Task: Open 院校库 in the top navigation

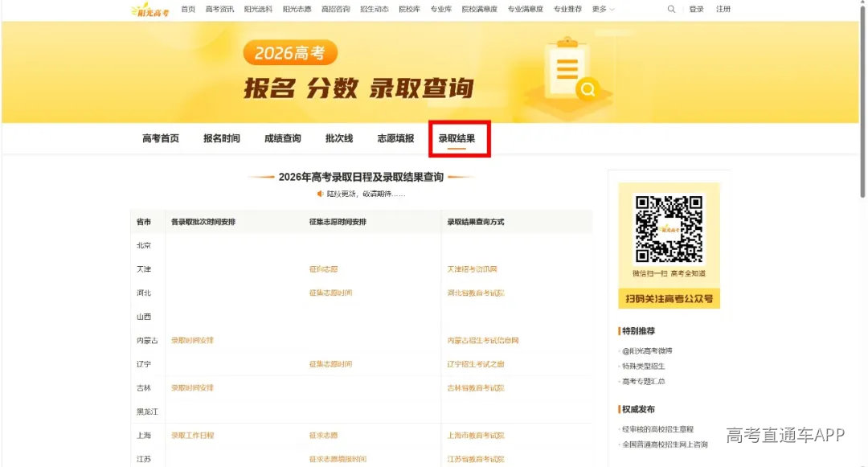Action: [x=409, y=9]
